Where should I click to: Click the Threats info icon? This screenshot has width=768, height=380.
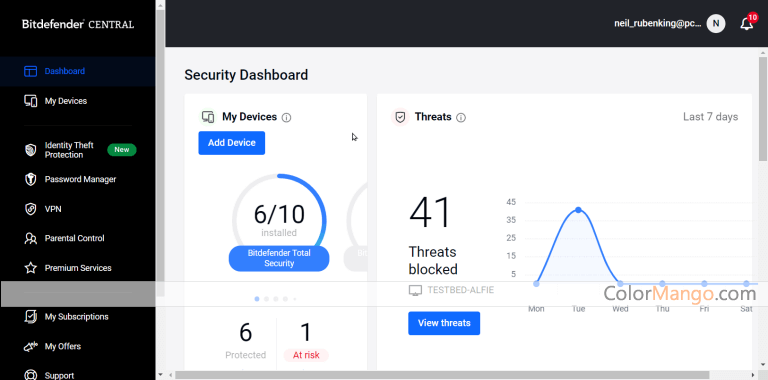pos(461,118)
